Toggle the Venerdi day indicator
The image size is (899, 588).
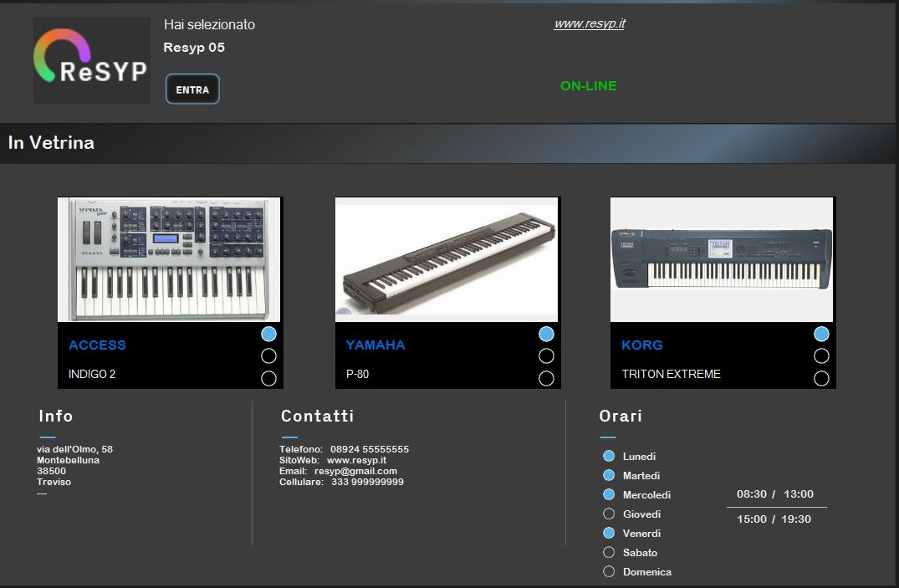coord(609,533)
